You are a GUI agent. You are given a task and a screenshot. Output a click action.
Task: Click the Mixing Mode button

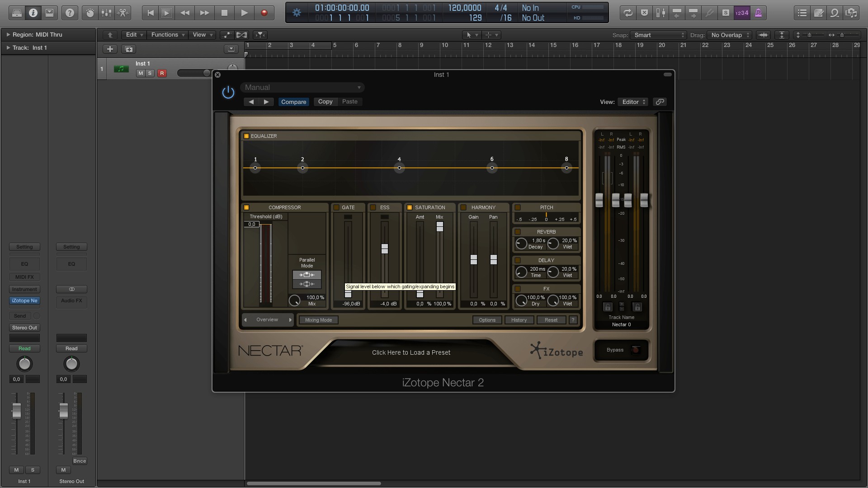pyautogui.click(x=319, y=320)
